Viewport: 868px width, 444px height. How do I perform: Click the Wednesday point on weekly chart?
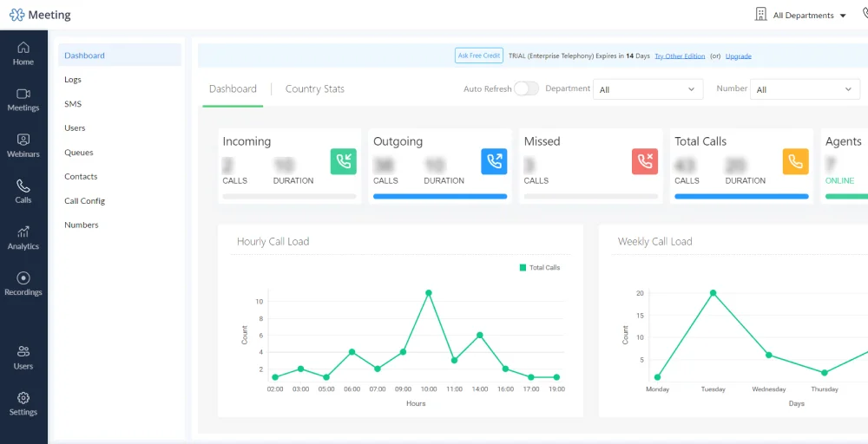click(768, 355)
